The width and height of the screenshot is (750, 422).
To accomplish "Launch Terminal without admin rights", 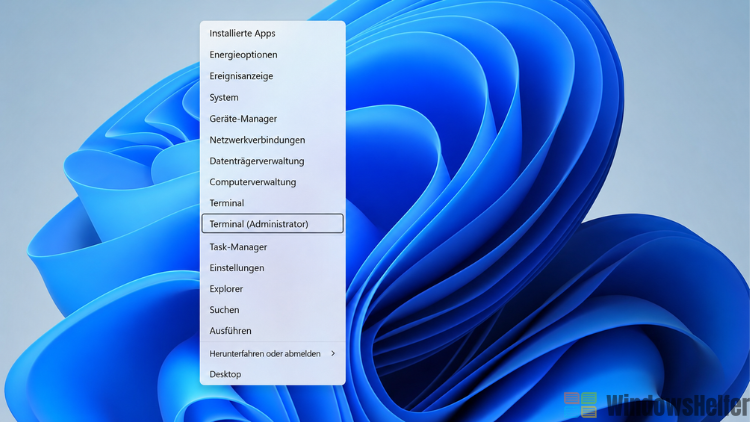I will (x=273, y=203).
